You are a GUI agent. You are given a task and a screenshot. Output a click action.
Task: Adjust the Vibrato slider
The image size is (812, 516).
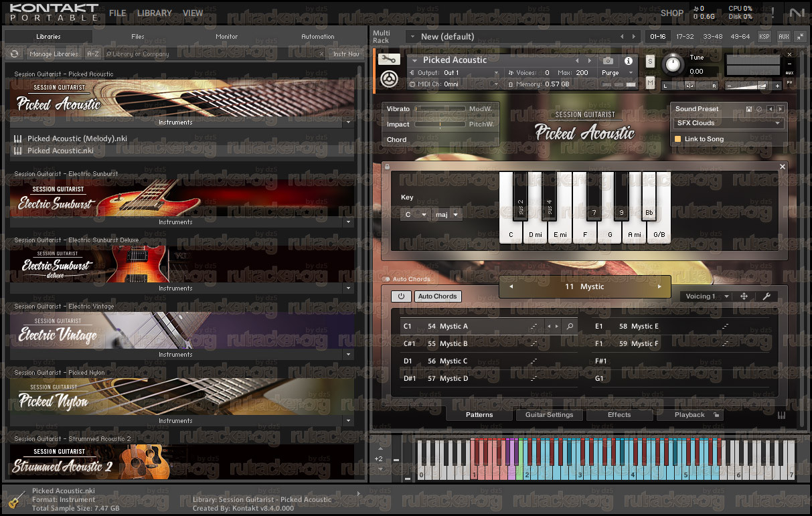click(440, 108)
